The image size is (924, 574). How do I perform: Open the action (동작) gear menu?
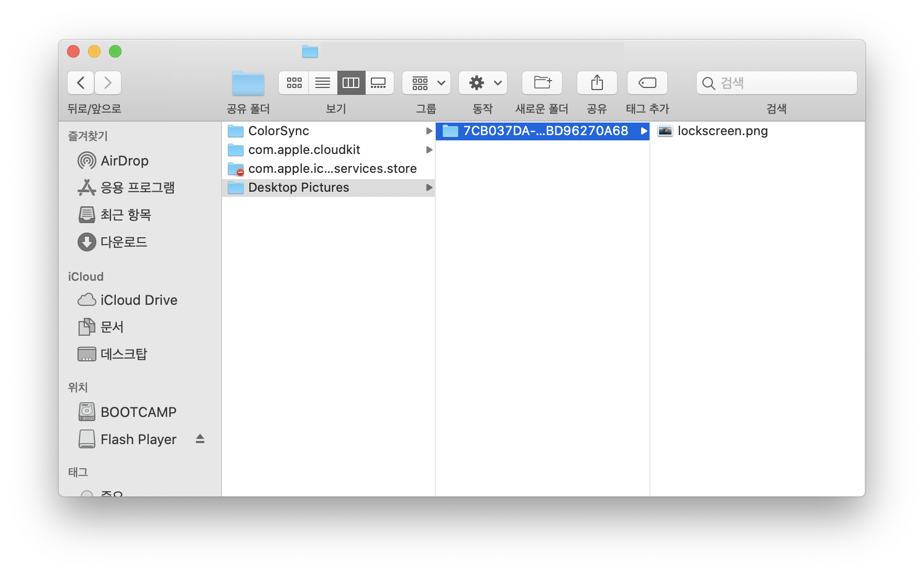483,83
